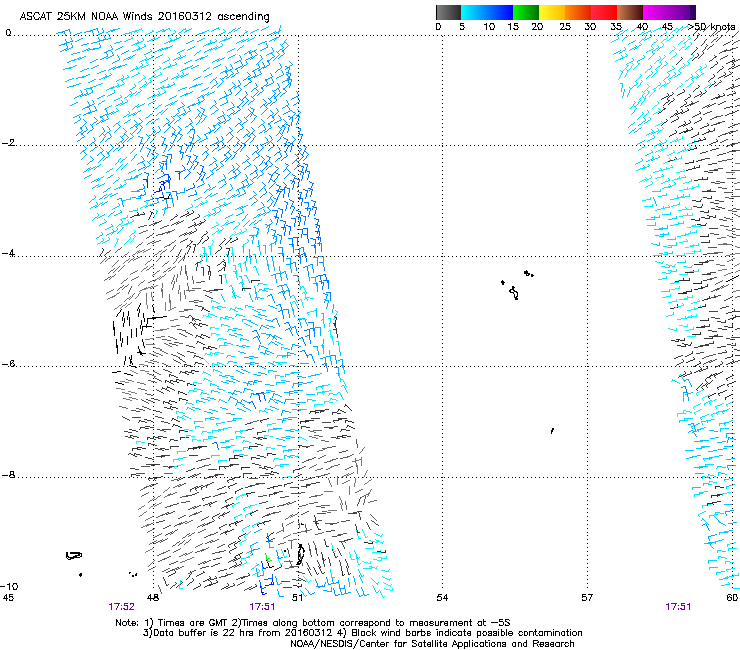Screen dimensions: 740x650
Task: Click longitude axis label '54'
Action: point(442,598)
